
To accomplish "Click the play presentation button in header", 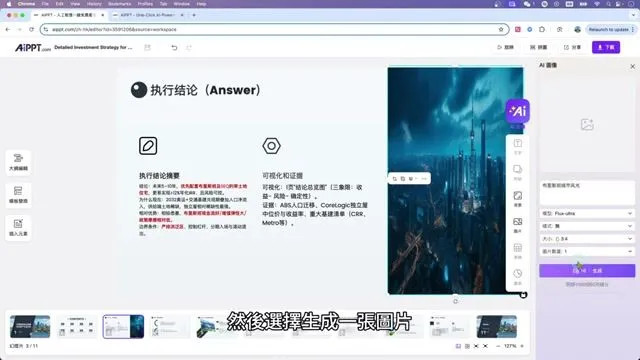I will (x=505, y=47).
